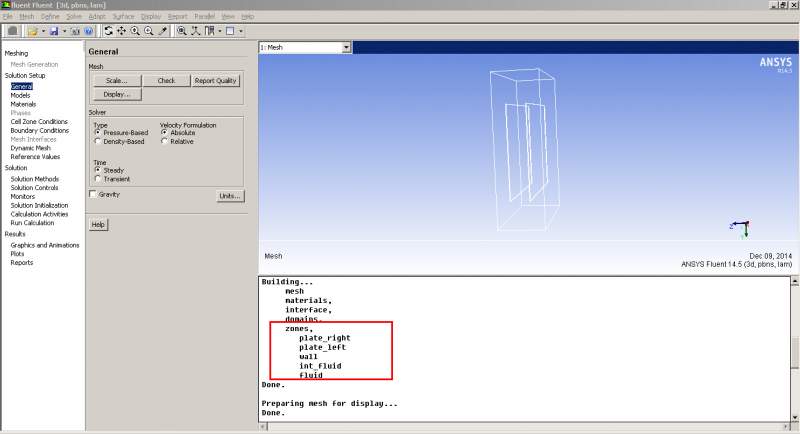Click the Report Quality button

(215, 81)
